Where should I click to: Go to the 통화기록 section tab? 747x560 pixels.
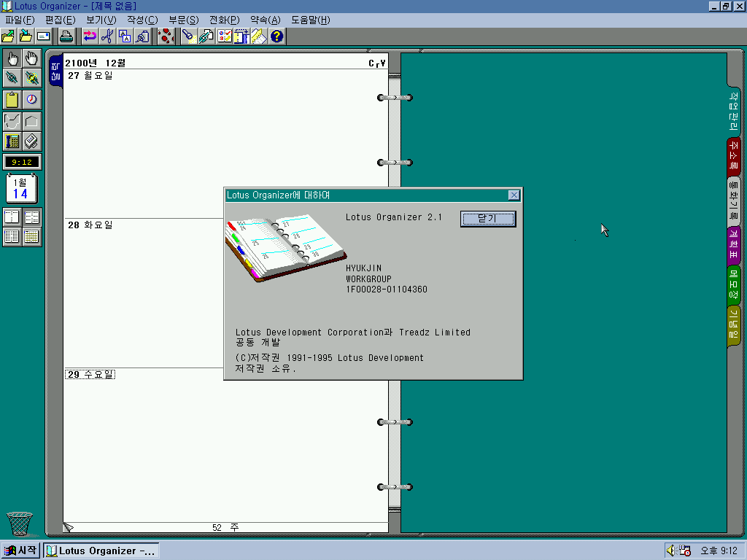tap(734, 201)
